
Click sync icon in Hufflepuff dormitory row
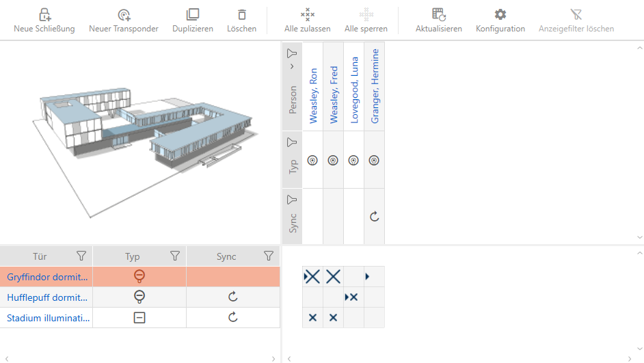(232, 297)
